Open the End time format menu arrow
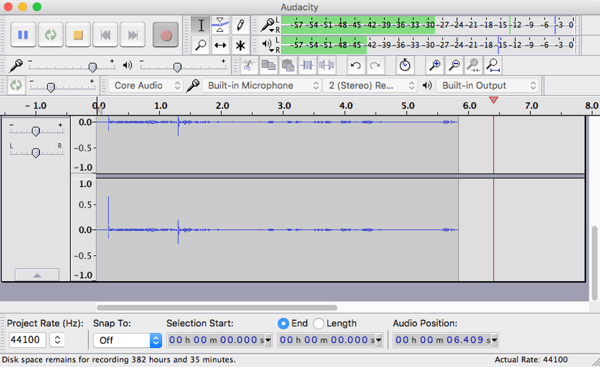Image resolution: width=600 pixels, height=367 pixels. tap(379, 340)
